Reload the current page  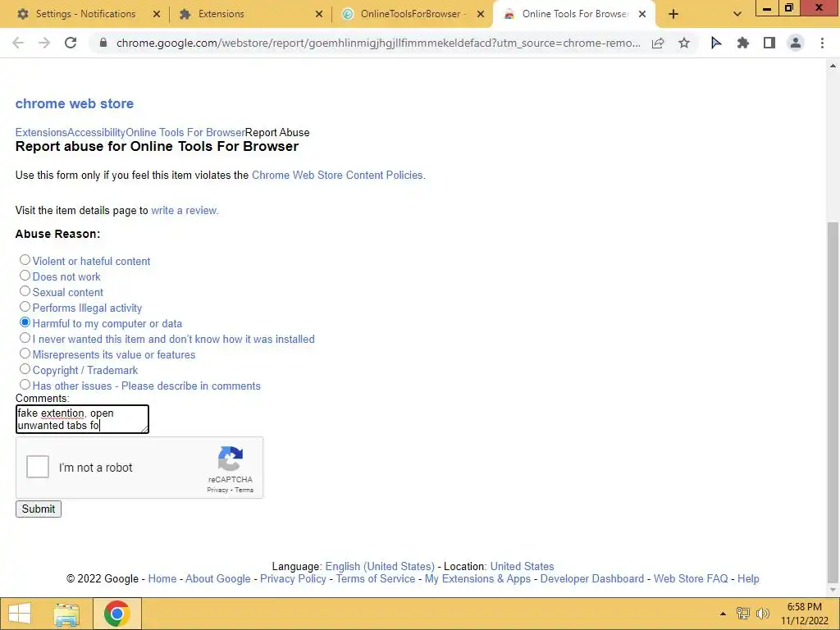pos(71,43)
